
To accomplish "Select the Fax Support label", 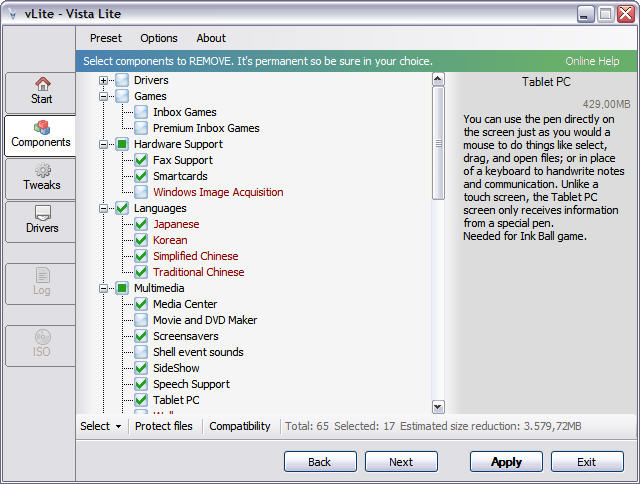I will [x=183, y=160].
